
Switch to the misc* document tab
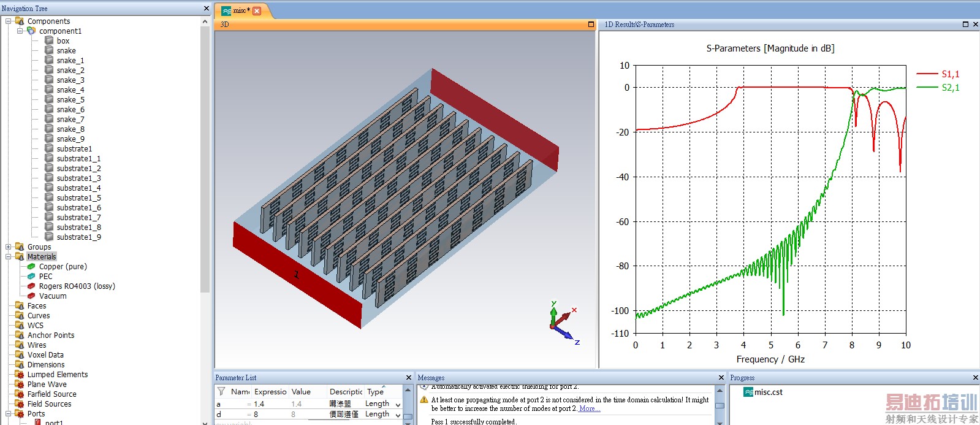[x=241, y=10]
